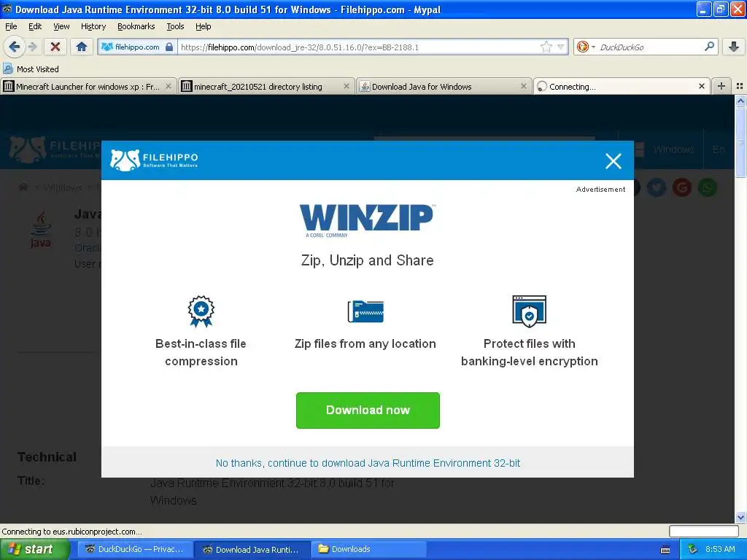Click the Advertisement label
The width and height of the screenshot is (747, 560).
[x=600, y=189]
